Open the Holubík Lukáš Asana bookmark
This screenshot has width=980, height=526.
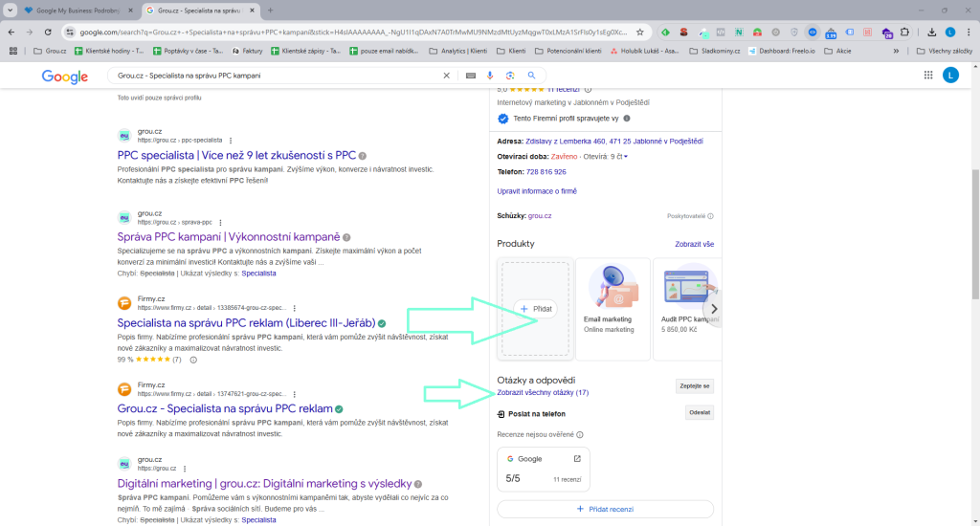click(644, 52)
